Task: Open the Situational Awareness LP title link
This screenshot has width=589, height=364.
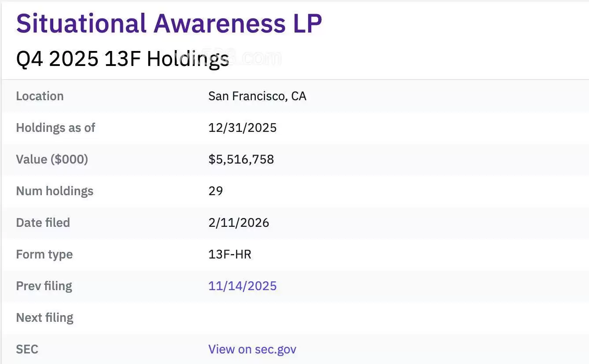Action: point(169,24)
